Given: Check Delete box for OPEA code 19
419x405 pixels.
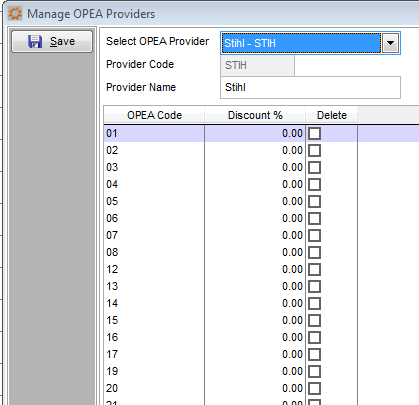Looking at the screenshot, I should click(x=314, y=372).
